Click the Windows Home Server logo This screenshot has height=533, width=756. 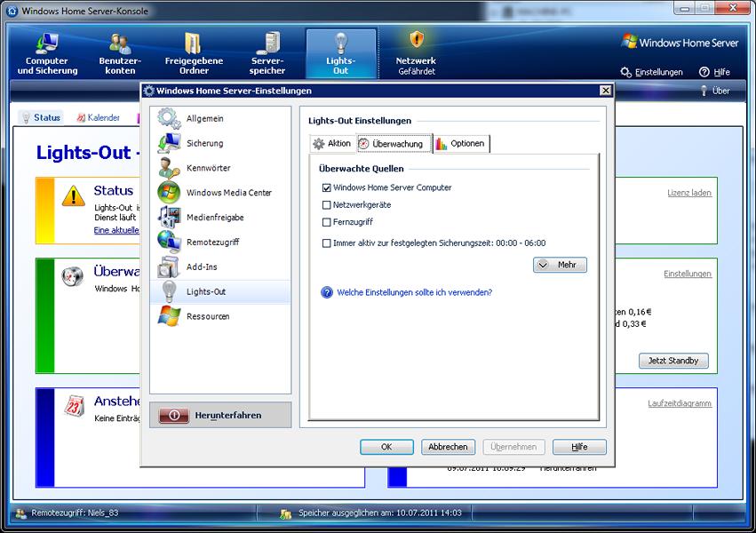tap(680, 43)
